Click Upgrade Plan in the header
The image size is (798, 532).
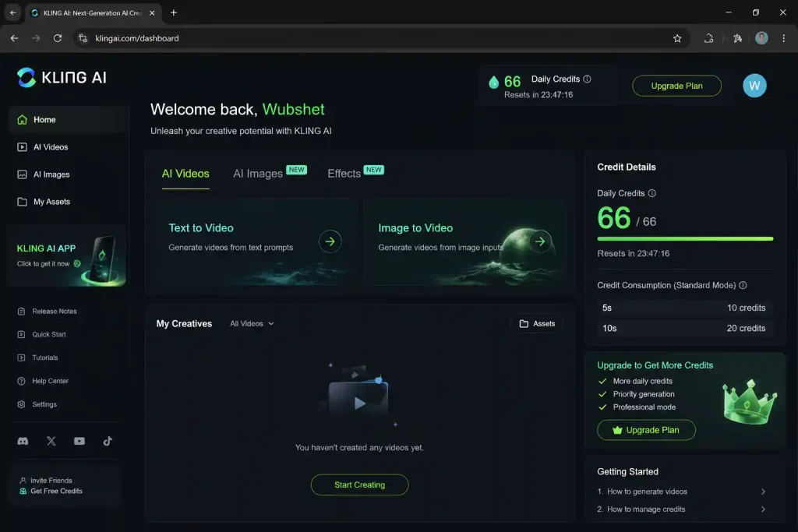point(676,86)
